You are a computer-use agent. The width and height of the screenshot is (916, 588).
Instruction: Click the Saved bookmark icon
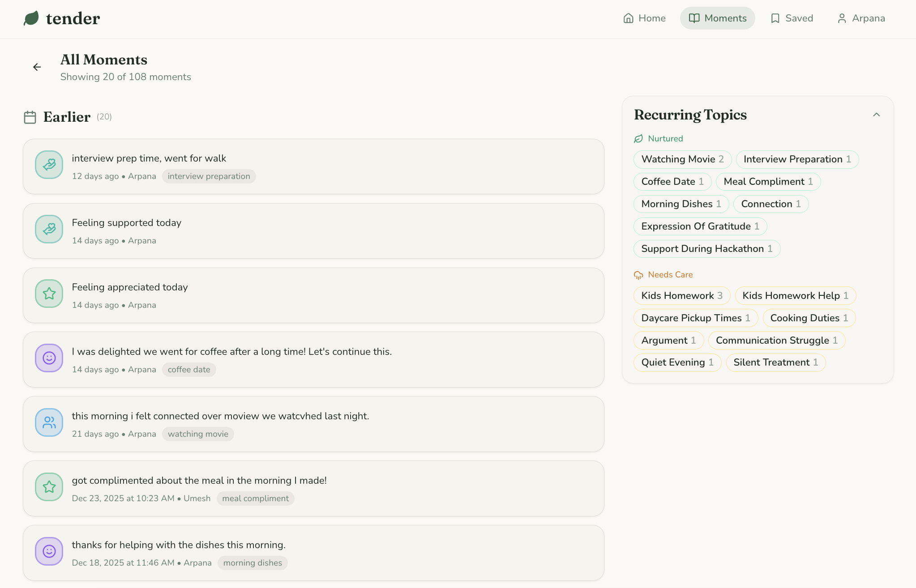(775, 18)
